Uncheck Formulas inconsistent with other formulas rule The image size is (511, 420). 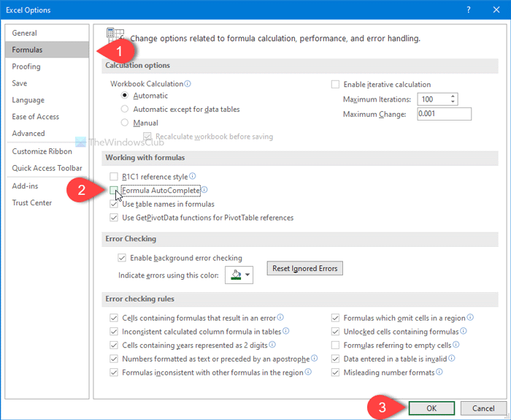pos(114,373)
